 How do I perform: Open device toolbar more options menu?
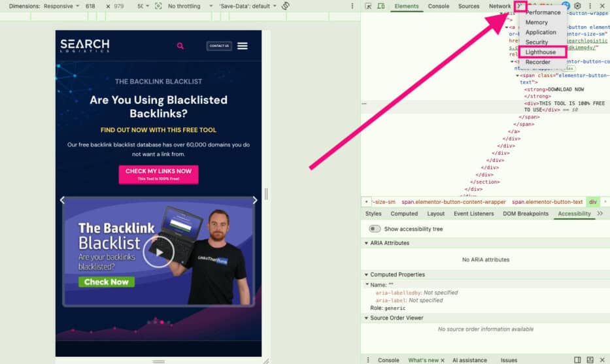coord(352,7)
